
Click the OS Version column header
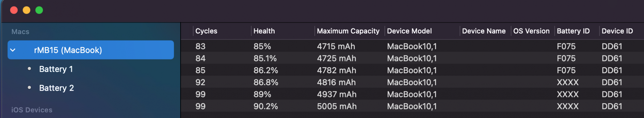(531, 31)
